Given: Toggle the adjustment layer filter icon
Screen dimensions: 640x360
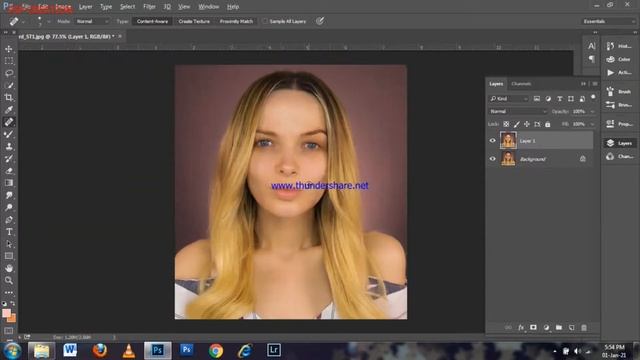Looking at the screenshot, I should click(548, 99).
